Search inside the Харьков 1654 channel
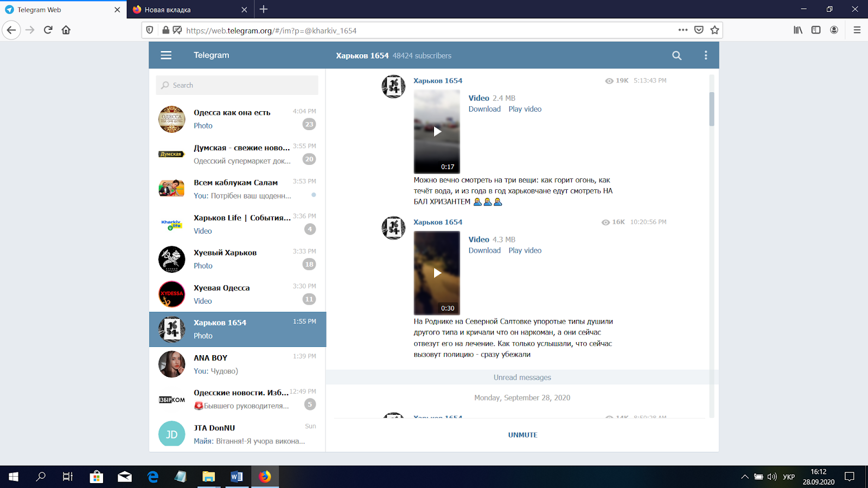This screenshot has width=868, height=488. click(x=676, y=55)
